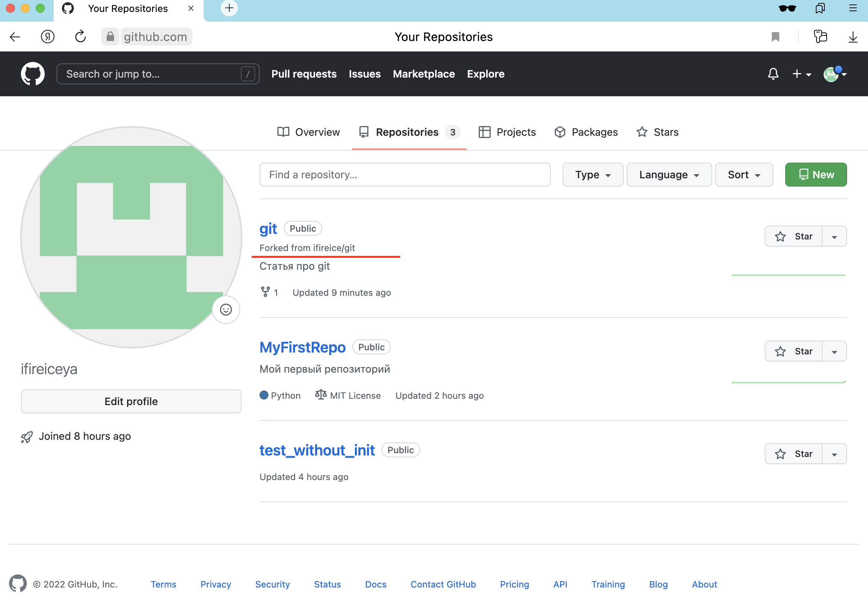Click browser reload icon
The width and height of the screenshot is (868, 611).
pos(80,37)
